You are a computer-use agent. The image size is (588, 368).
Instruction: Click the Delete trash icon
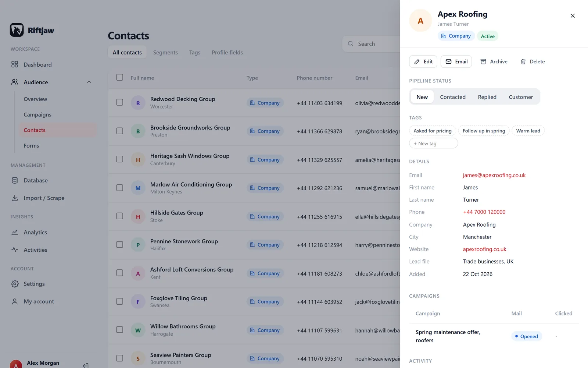point(523,61)
